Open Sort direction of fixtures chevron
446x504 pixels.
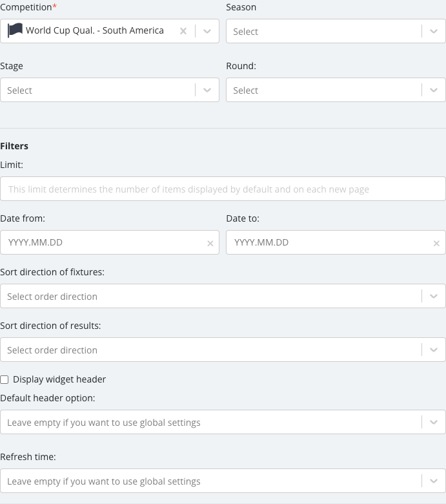click(434, 296)
